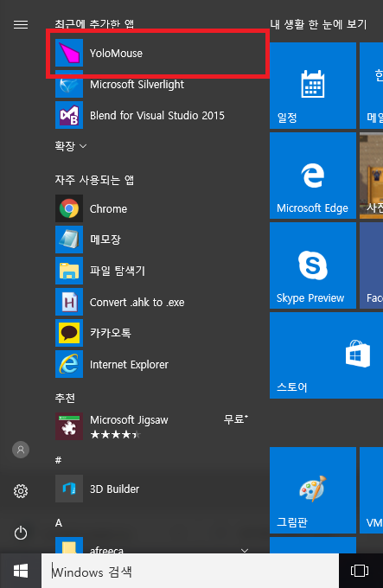The image size is (383, 588).
Task: Launch Convert .ahk to .exe
Action: (x=156, y=302)
